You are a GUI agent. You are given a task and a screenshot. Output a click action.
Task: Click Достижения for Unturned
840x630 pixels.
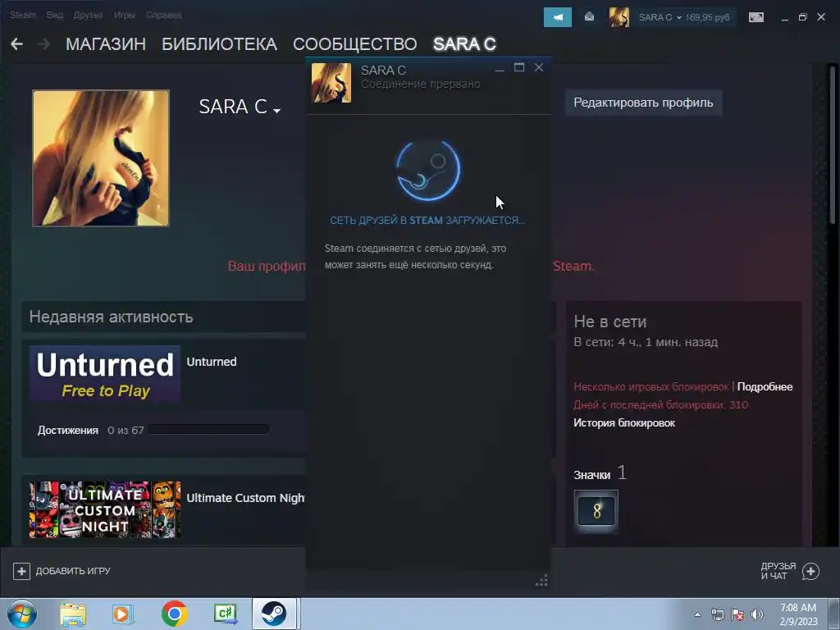pos(68,430)
